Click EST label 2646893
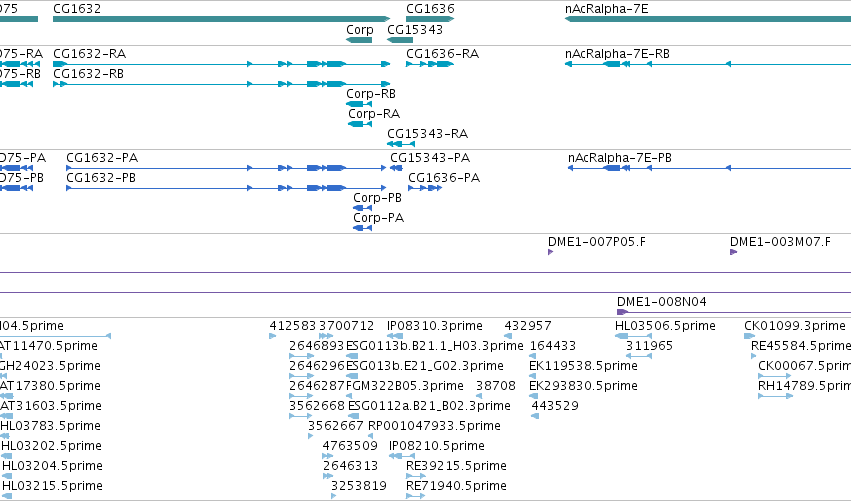The image size is (851, 501). (x=316, y=346)
